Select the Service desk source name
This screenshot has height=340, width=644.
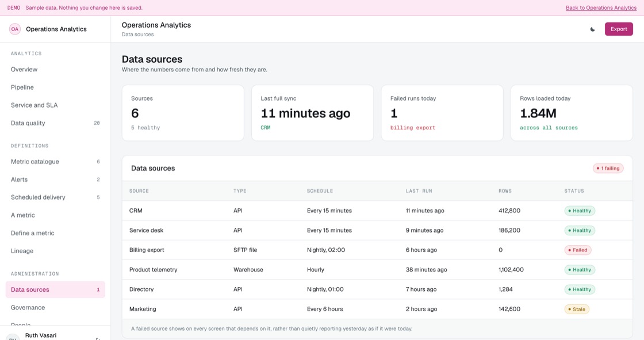146,230
